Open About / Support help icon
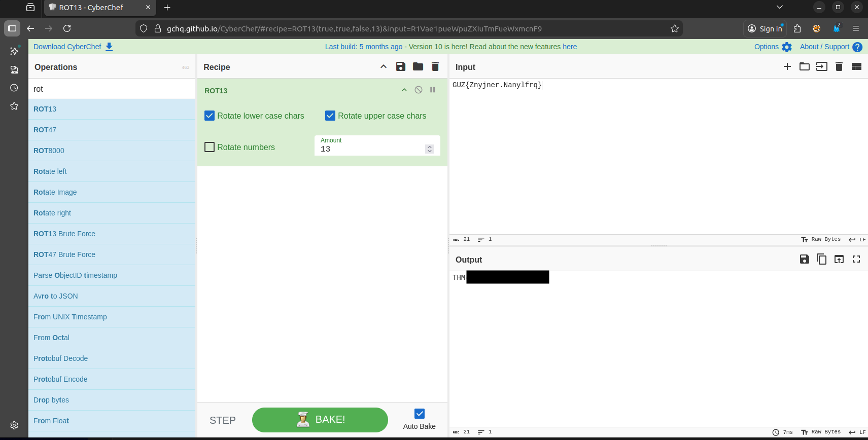This screenshot has width=868, height=440. point(857,47)
